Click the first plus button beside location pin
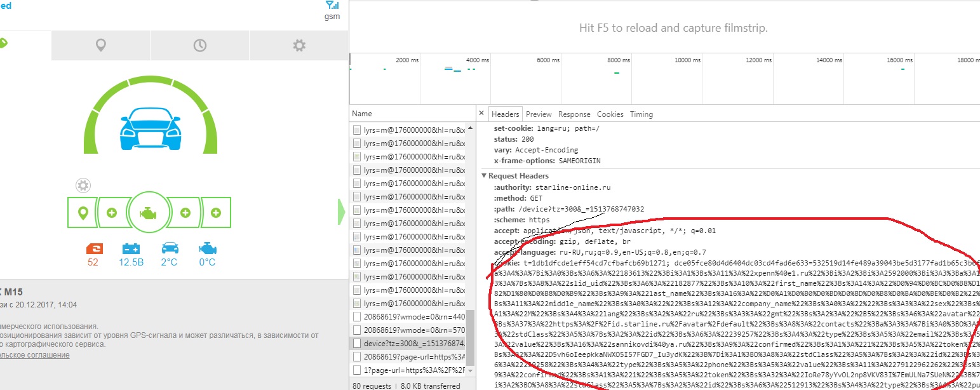Viewport: 980px width, 390px height. pyautogui.click(x=112, y=213)
